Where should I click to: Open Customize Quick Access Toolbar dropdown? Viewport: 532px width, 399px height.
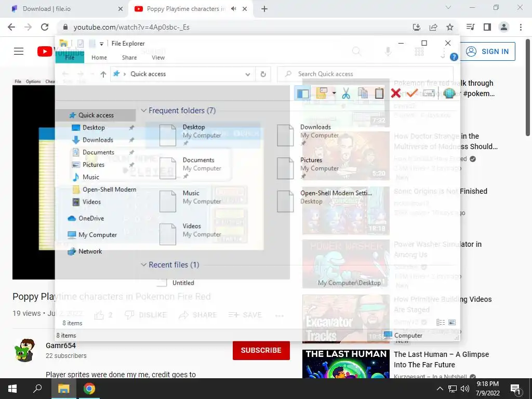point(101,44)
